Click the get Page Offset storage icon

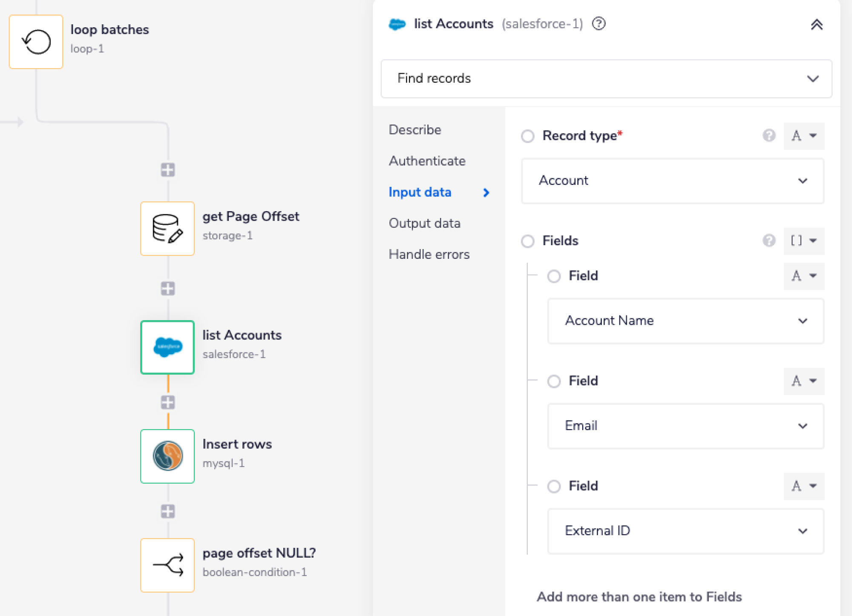click(x=167, y=229)
